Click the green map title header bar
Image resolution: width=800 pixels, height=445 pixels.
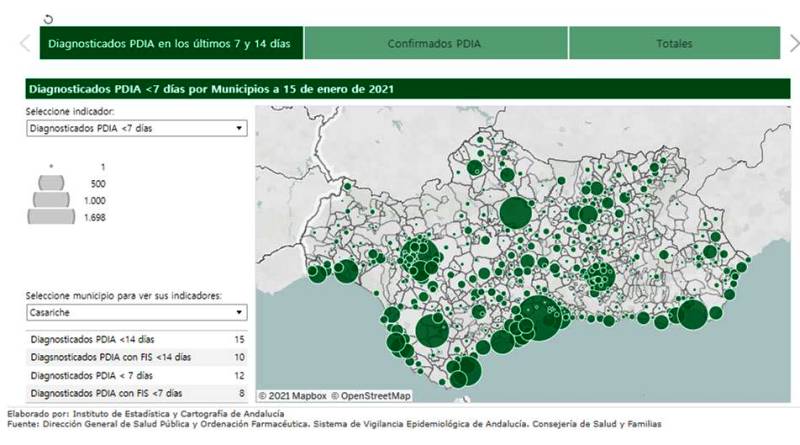pyautogui.click(x=400, y=89)
